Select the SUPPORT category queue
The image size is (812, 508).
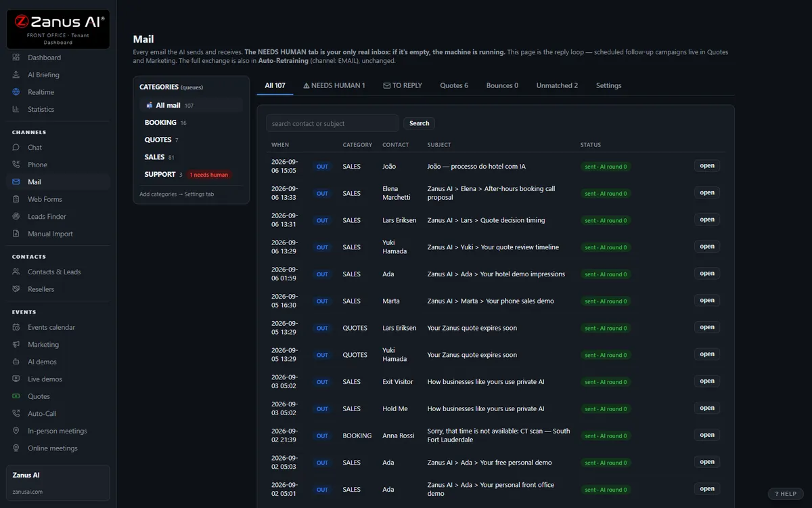click(191, 174)
